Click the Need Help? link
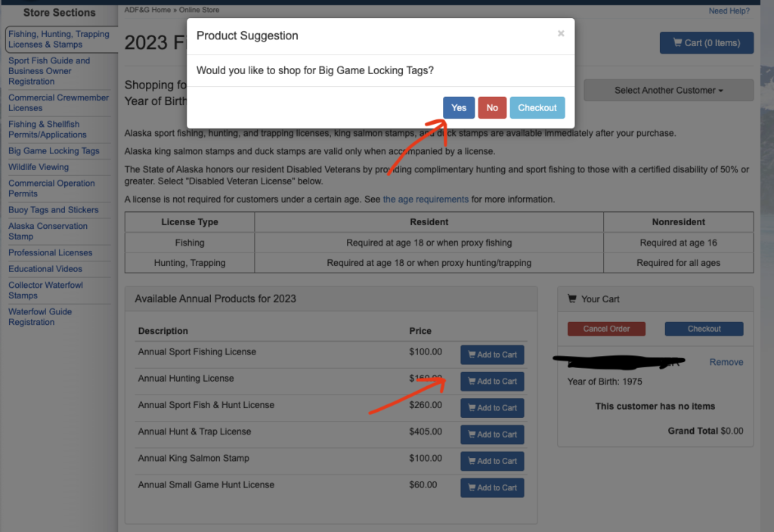 click(729, 11)
